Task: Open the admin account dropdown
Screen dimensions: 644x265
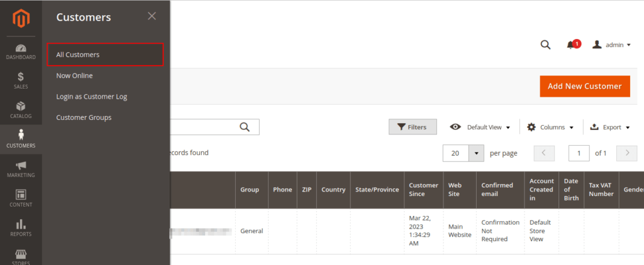Action: point(611,45)
